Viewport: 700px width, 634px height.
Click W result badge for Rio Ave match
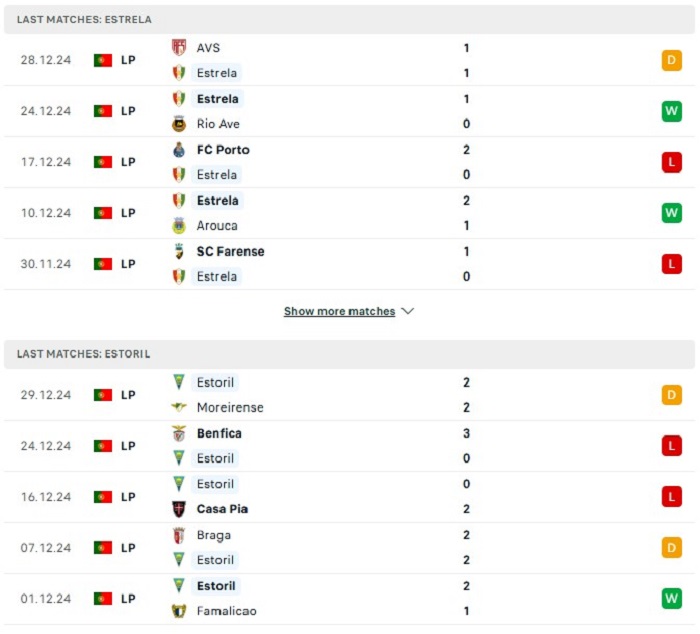[671, 111]
